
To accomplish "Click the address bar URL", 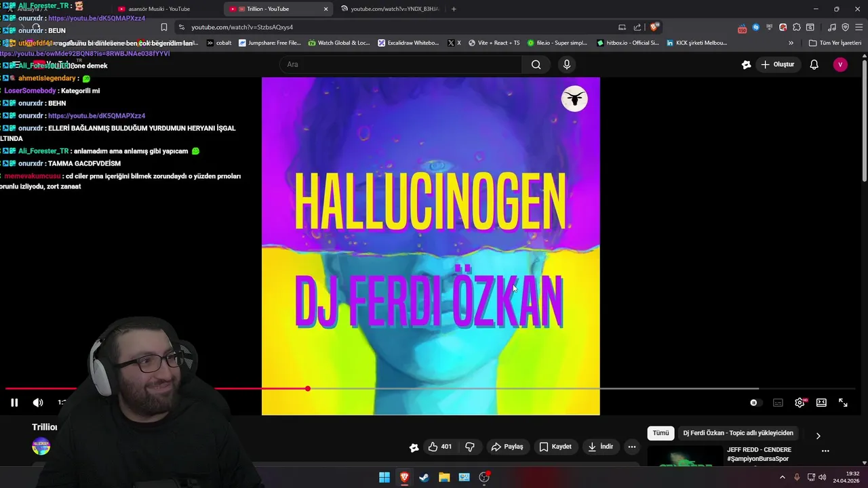I will pos(242,27).
